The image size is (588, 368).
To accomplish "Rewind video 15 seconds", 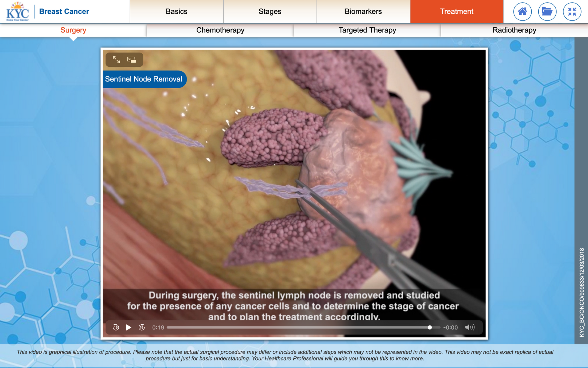I will [116, 327].
